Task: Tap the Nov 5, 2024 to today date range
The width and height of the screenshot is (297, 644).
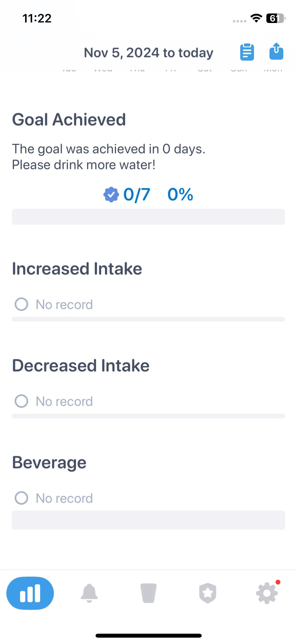Action: [x=149, y=53]
